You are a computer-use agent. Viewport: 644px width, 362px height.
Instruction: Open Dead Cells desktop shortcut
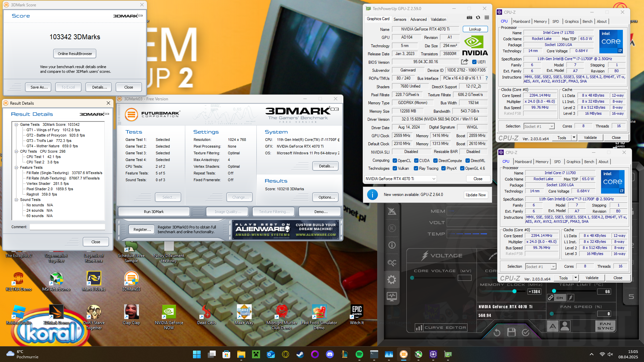point(206,315)
